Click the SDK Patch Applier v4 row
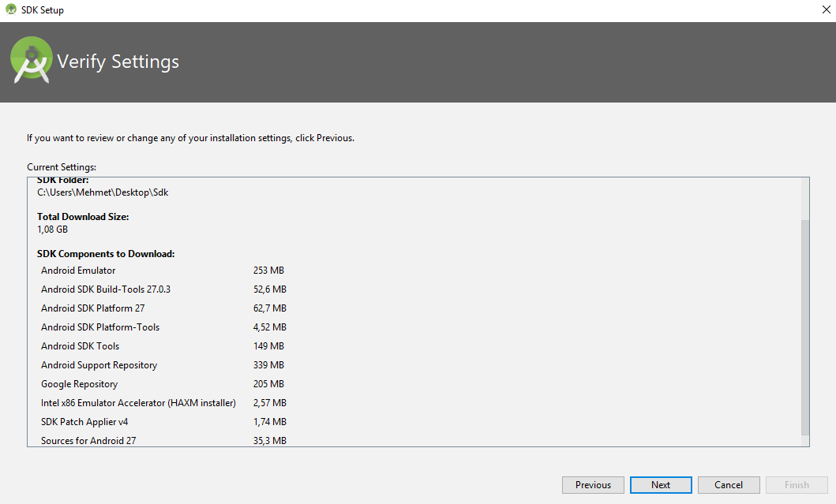Screen dimensions: 836x504 point(84,422)
